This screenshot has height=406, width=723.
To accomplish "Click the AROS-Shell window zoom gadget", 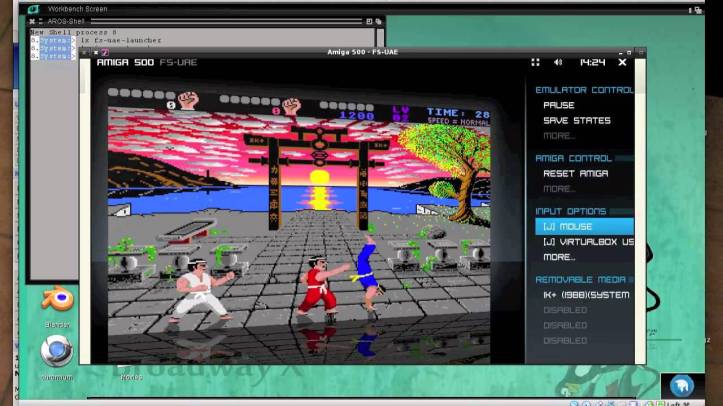I will [x=368, y=20].
